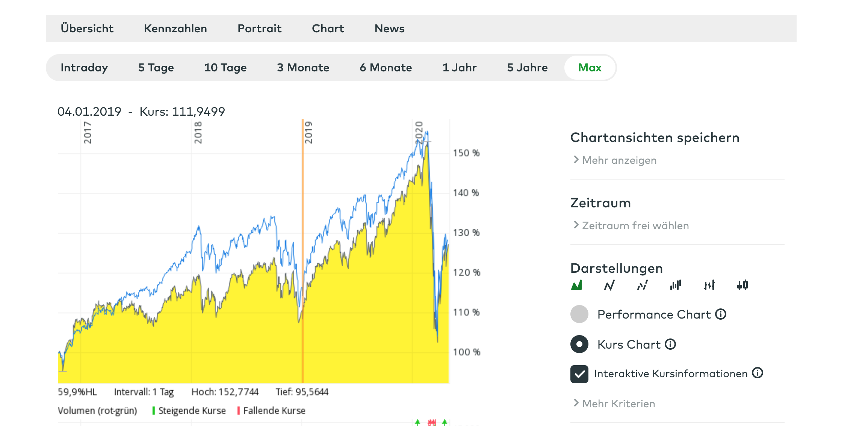Open info icon for Interaktive Kursinformationen
The width and height of the screenshot is (868, 426).
[x=758, y=373]
